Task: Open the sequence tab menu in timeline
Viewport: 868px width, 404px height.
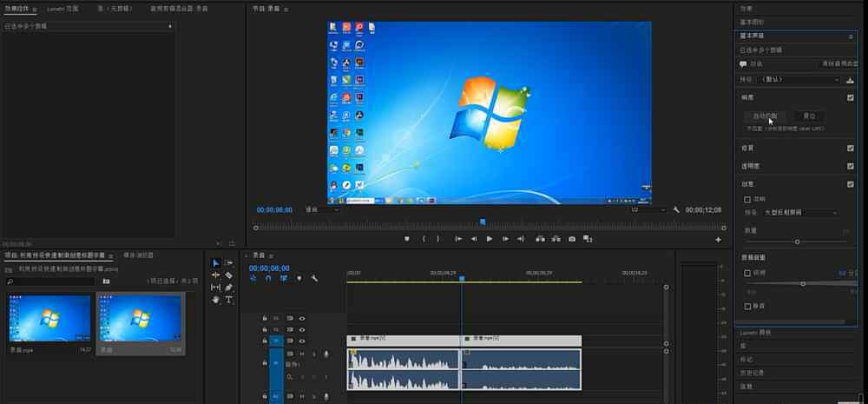Action: [271, 255]
